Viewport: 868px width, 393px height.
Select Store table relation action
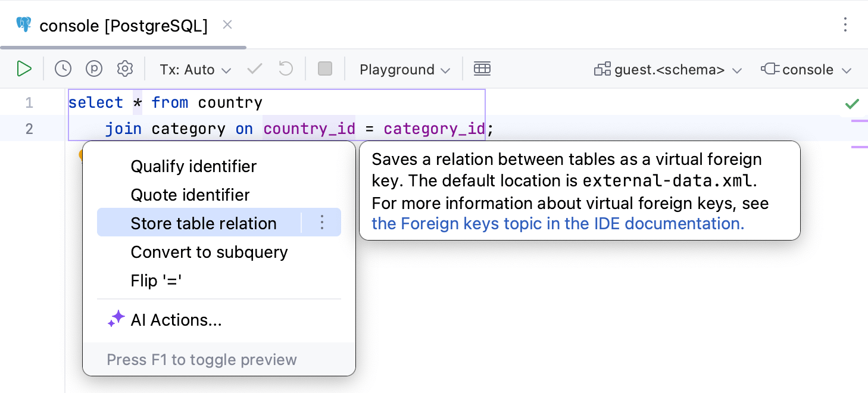204,223
